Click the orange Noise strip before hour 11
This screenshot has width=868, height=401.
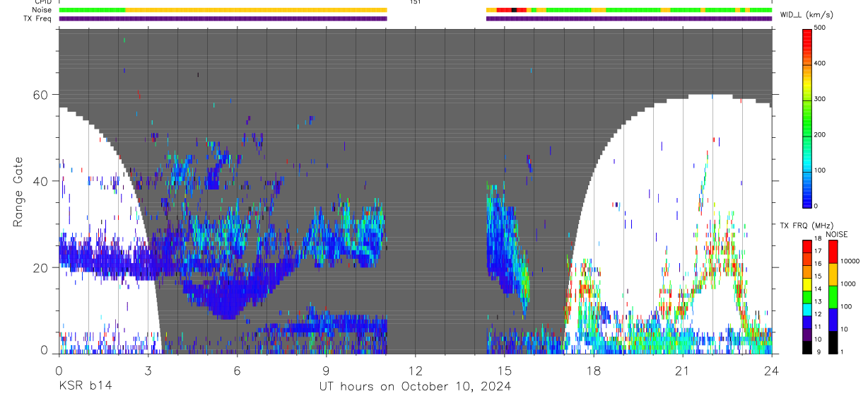[x=256, y=10]
